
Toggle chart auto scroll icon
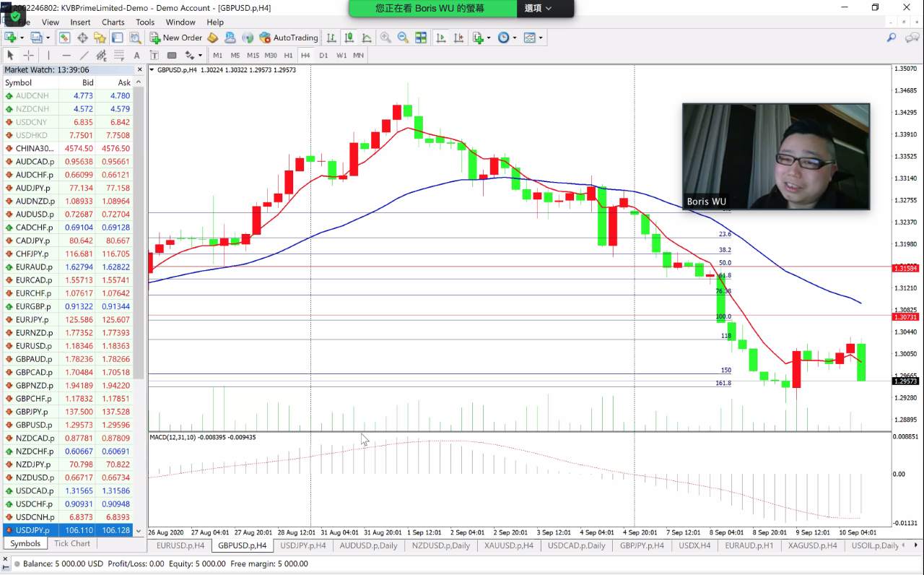point(440,38)
